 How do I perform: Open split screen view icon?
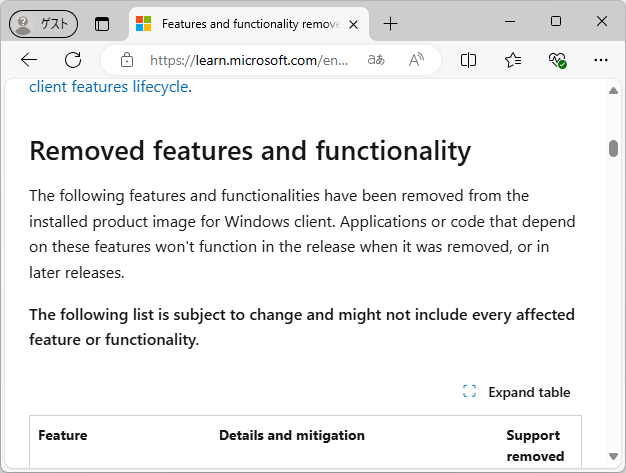(468, 60)
